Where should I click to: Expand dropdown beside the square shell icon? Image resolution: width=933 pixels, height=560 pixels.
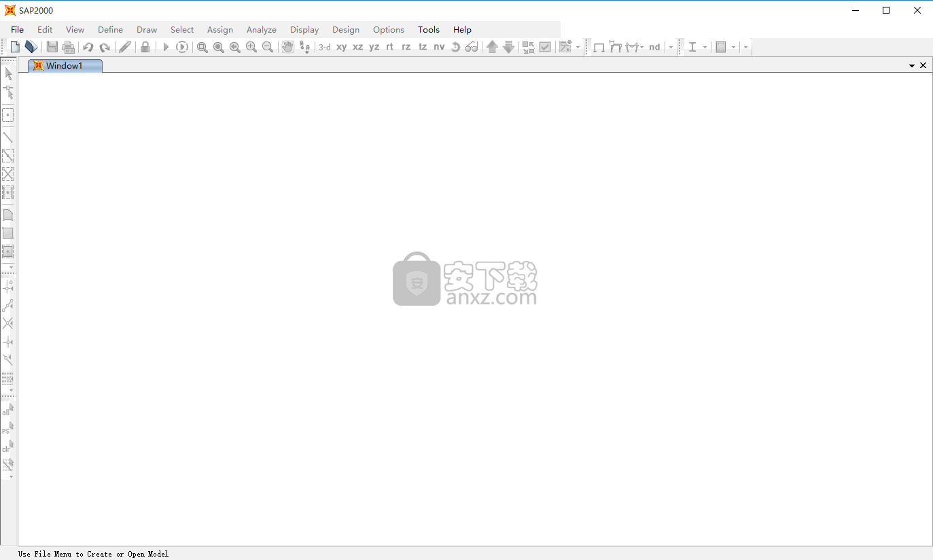(733, 47)
